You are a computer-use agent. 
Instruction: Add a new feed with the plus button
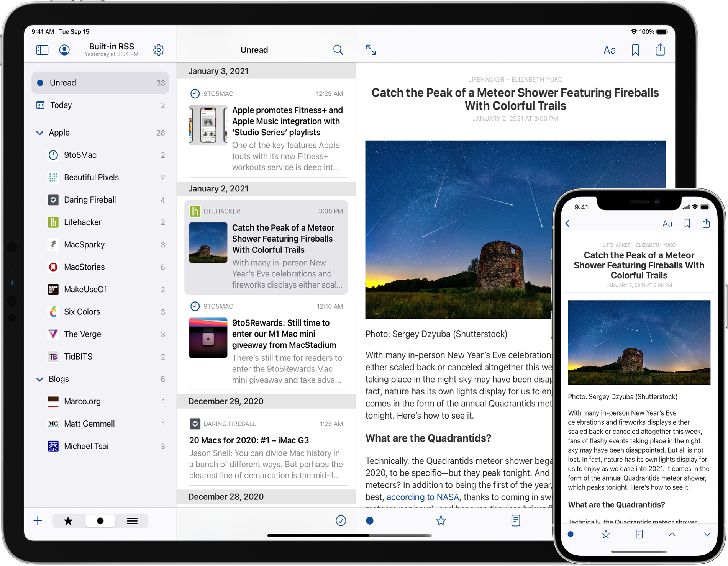(x=38, y=521)
